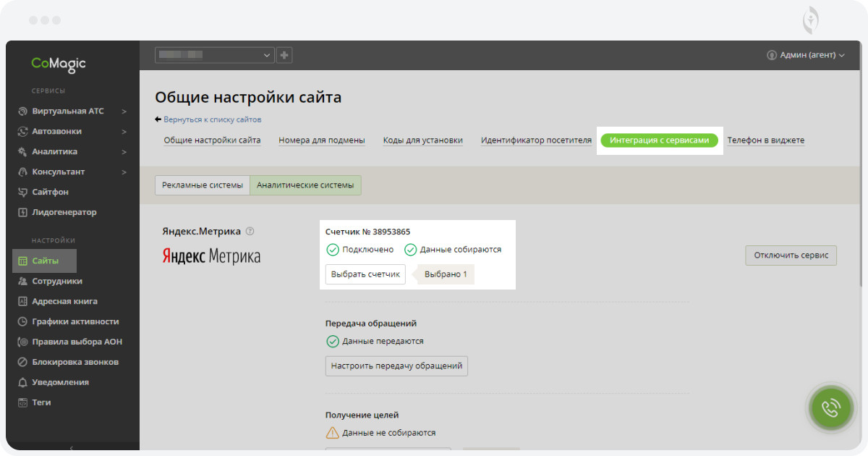The width and height of the screenshot is (868, 456).
Task: Open Лидогенератор in the sidebar
Action: [x=64, y=212]
